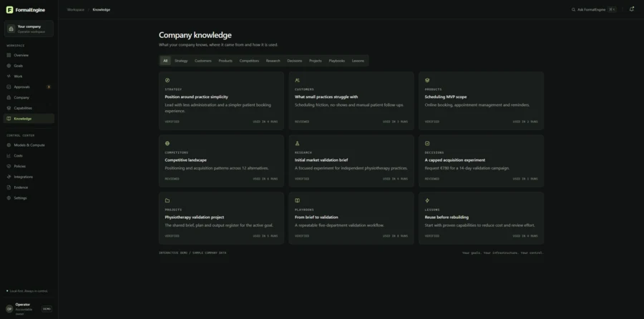
Task: Click the Integrations icon in sidebar
Action: click(x=9, y=177)
